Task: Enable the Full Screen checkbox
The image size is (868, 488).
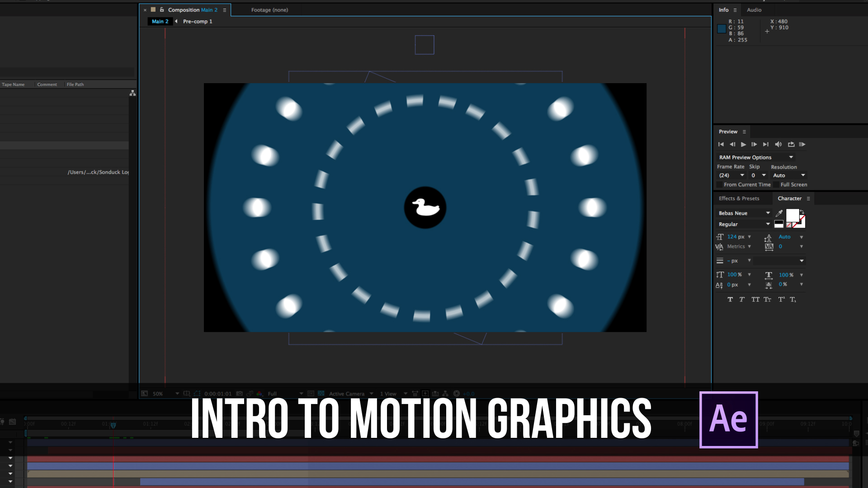Action: 776,185
